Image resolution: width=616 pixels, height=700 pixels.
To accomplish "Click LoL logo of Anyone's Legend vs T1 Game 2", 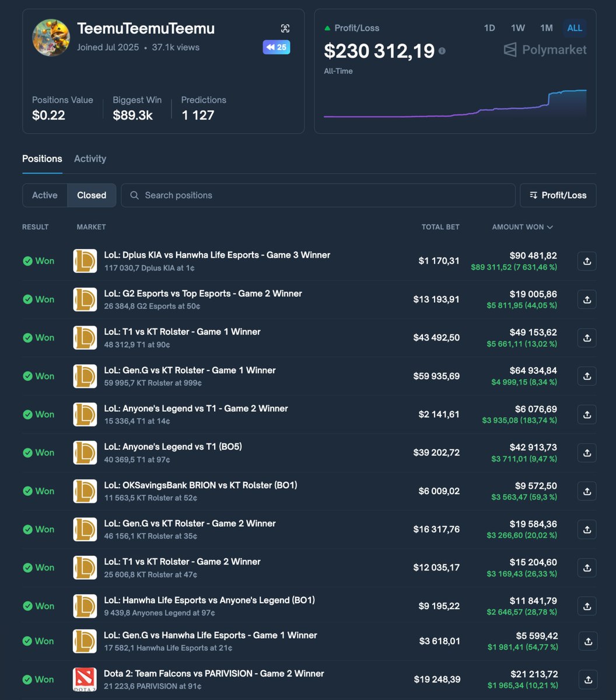I will tap(85, 414).
